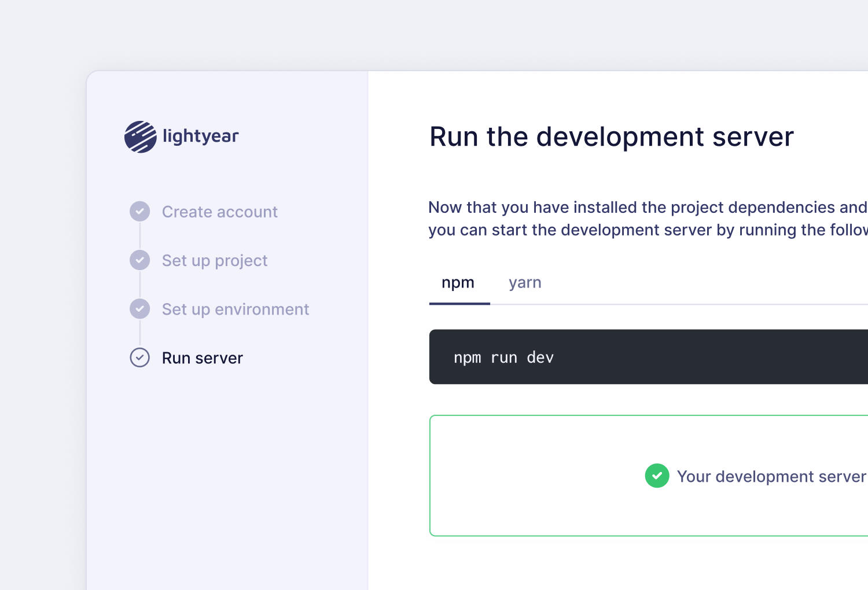The height and width of the screenshot is (590, 868).
Task: Click the lightyear wordmark text
Action: click(x=200, y=137)
